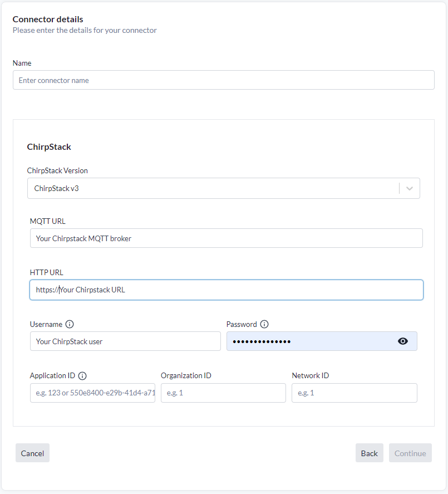Toggle password visibility with eye icon
The width and height of the screenshot is (448, 494).
pos(403,341)
